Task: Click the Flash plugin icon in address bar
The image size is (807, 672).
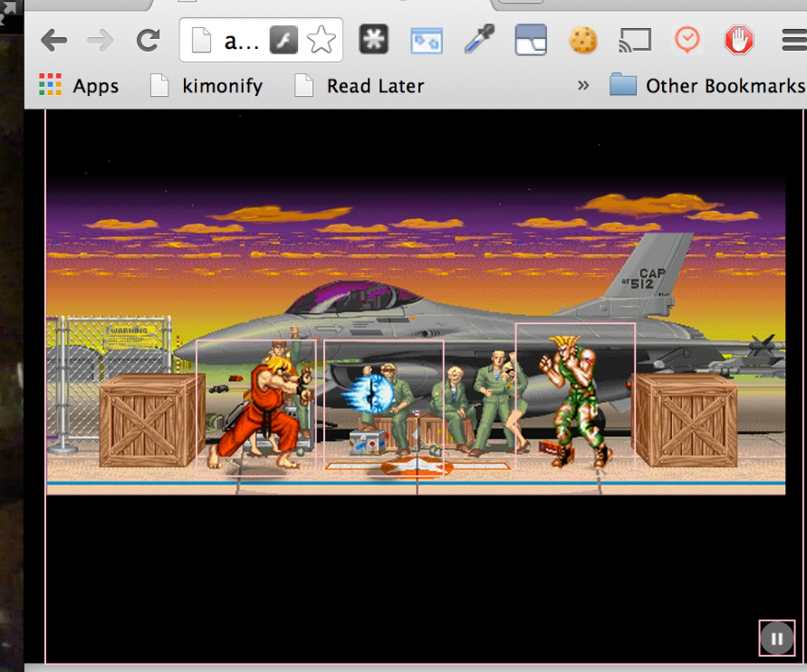Action: click(283, 40)
